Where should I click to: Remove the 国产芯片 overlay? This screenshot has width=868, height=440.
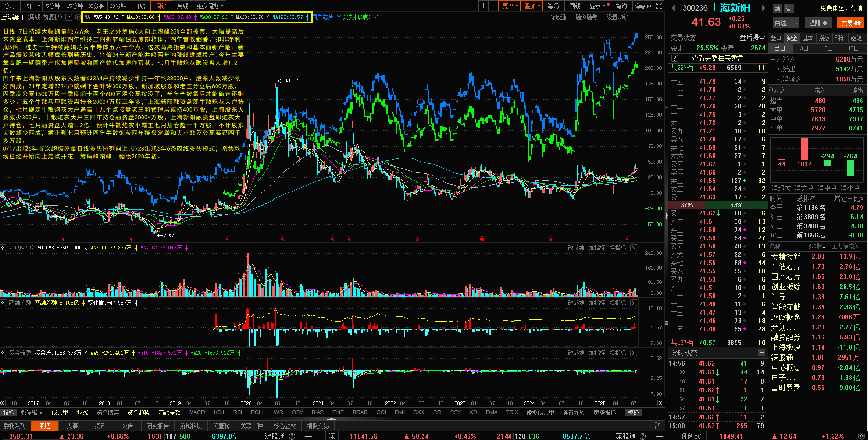tap(339, 17)
